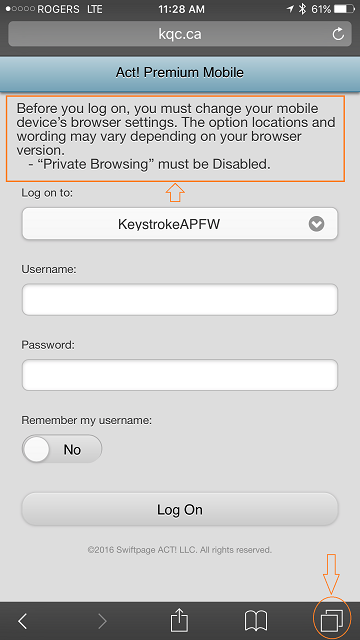
Task: Tap the Safari back arrow
Action: click(x=23, y=621)
